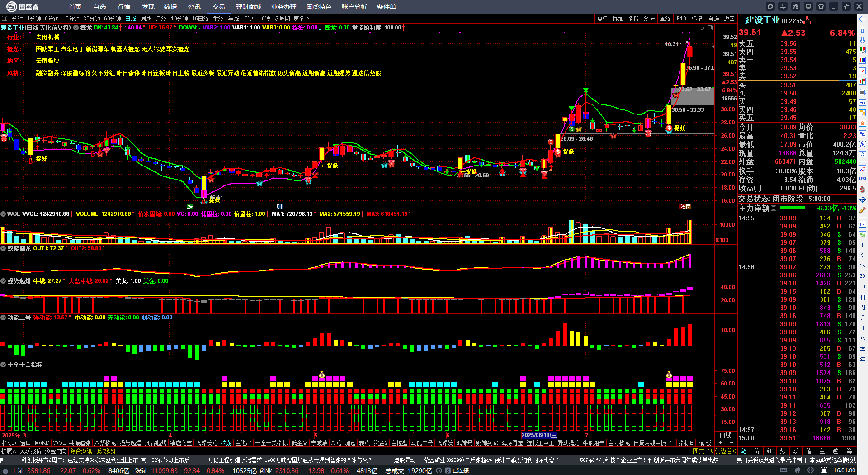Open the F10 info icon in right sidebar
The height and width of the screenshot is (475, 868).
pyautogui.click(x=863, y=103)
